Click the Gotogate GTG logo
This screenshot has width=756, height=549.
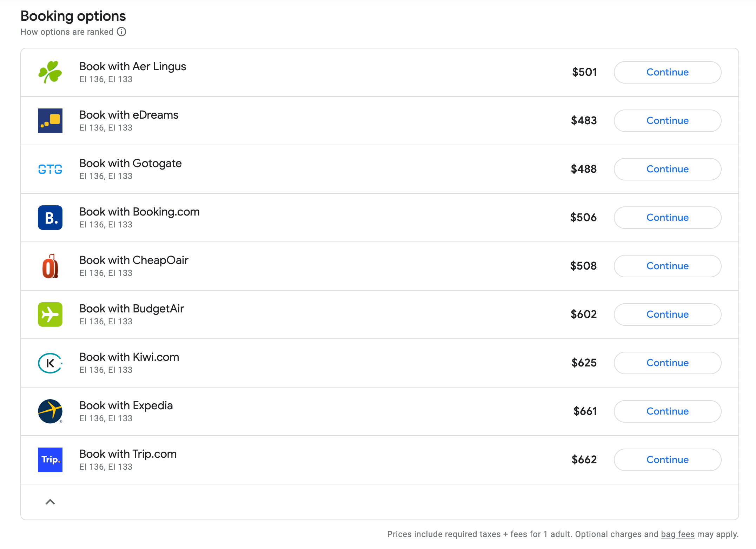click(50, 169)
